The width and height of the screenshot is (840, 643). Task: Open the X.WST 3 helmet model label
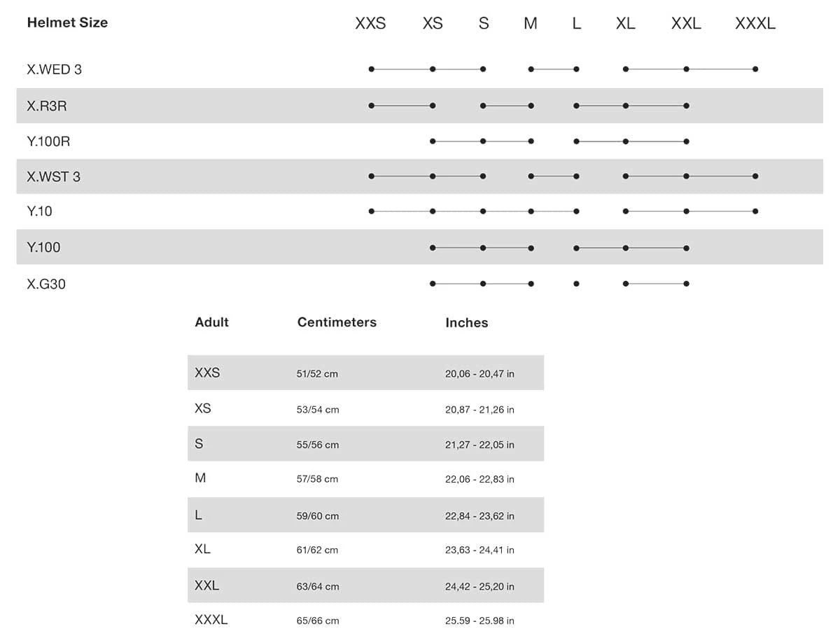coord(53,177)
